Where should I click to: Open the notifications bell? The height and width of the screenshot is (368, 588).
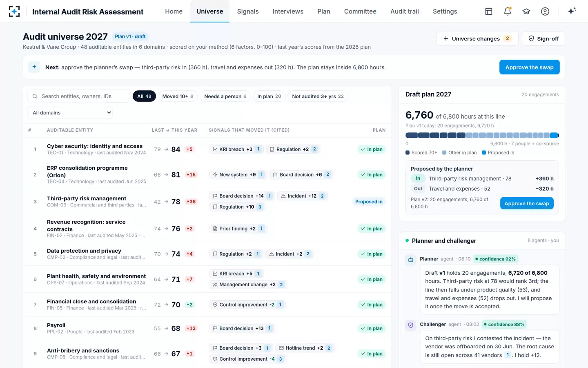(x=508, y=11)
